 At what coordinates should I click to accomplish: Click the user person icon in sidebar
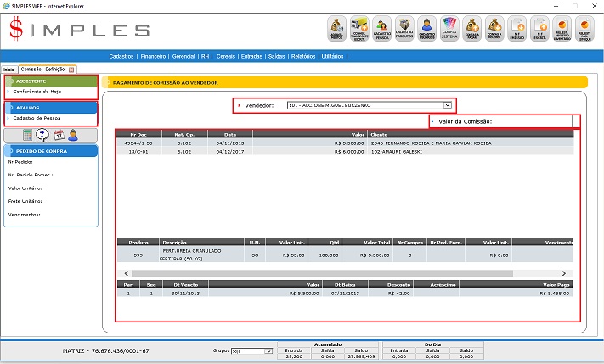(74, 135)
